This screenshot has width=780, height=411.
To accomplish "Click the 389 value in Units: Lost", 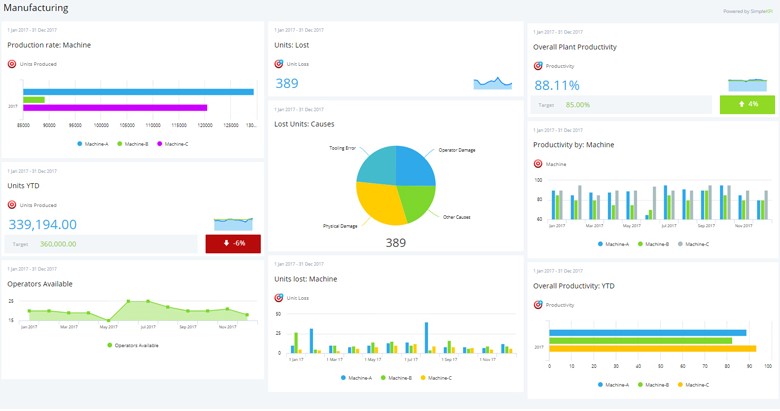I will point(287,84).
